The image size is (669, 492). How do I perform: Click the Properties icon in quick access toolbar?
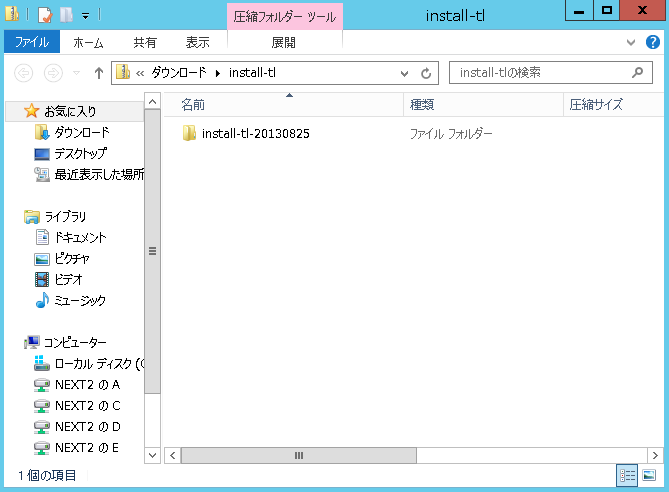click(x=44, y=15)
